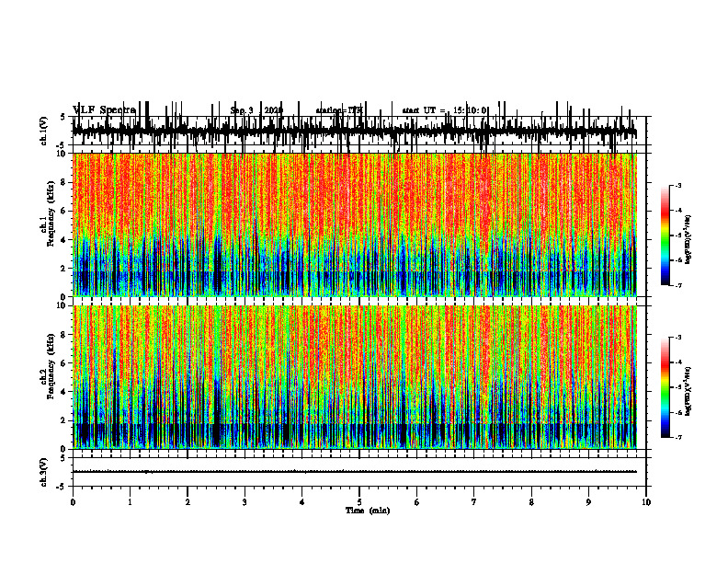Click inside the ch.1 spectrogram panel

(x=355, y=224)
